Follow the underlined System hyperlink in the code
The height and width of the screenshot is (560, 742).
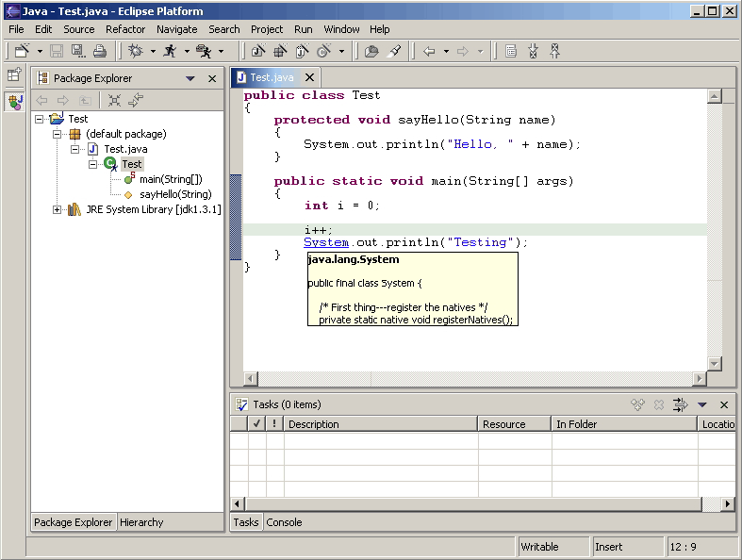coord(326,242)
